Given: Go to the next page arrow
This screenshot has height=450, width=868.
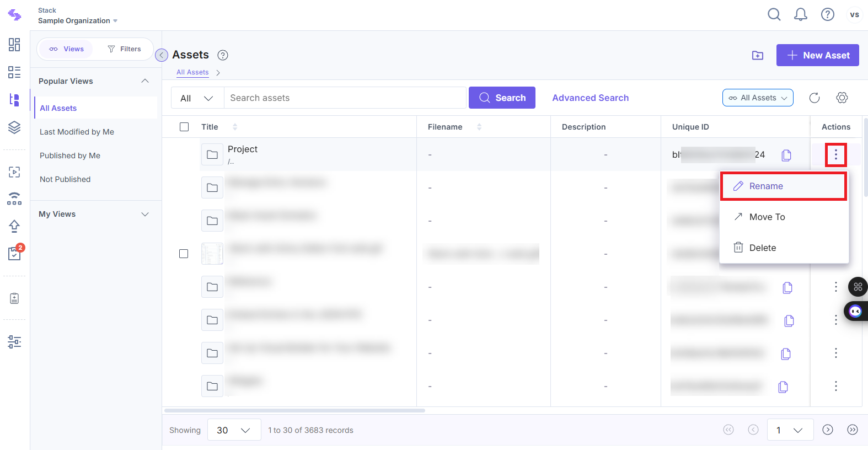Looking at the screenshot, I should click(828, 430).
